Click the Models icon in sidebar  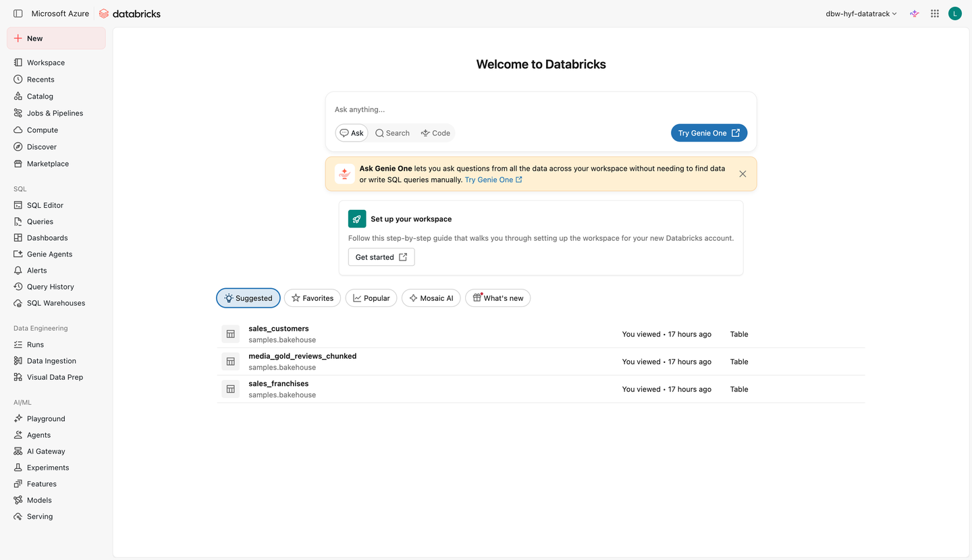pyautogui.click(x=18, y=500)
